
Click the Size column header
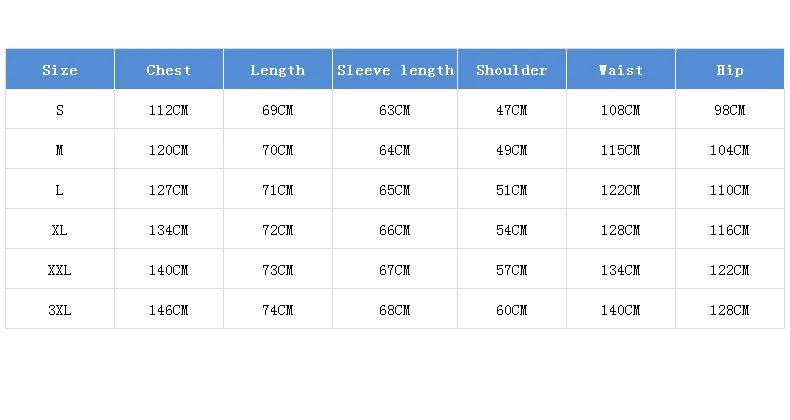[x=60, y=70]
